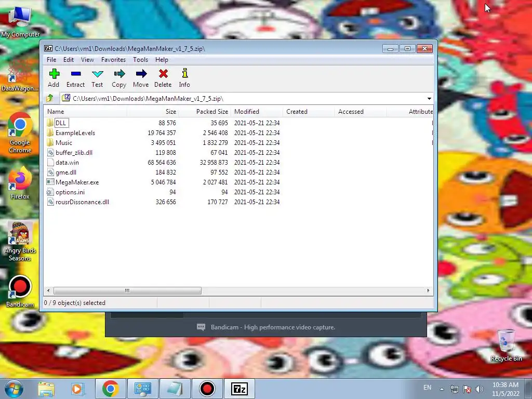
Task: Open the View menu
Action: point(87,60)
